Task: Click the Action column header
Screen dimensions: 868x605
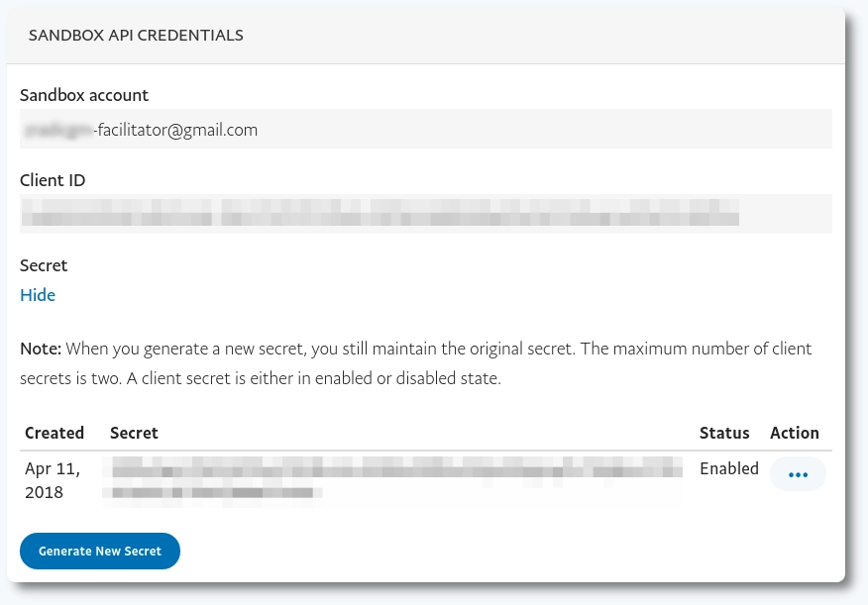Action: (795, 433)
